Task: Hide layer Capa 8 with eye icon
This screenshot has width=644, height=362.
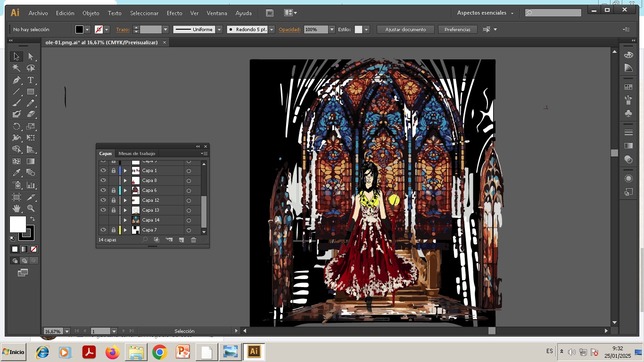Action: (103, 181)
